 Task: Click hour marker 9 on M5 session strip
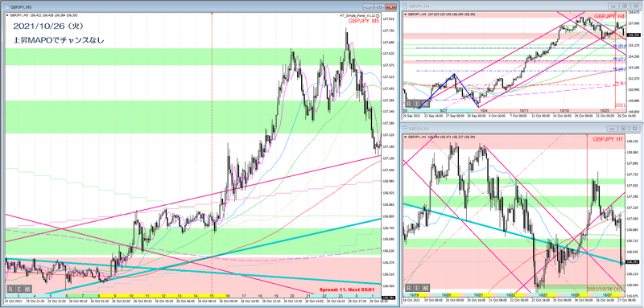pos(114,296)
